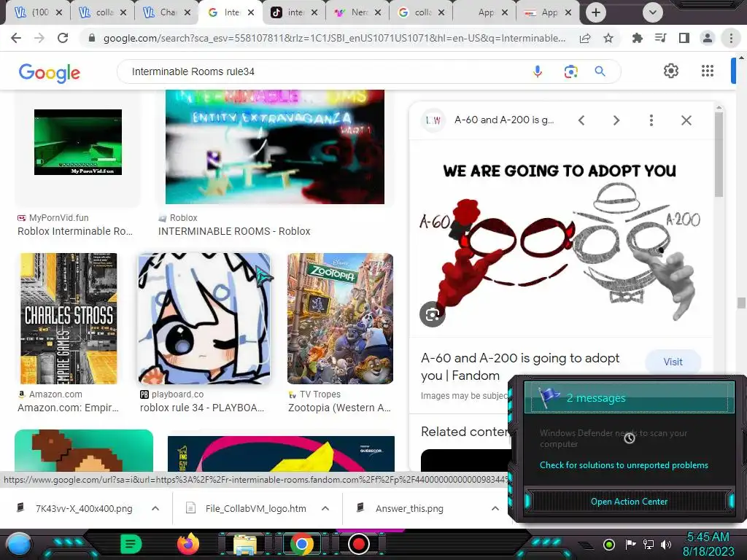Screen dimensions: 747x560
Task: Show previous image in preview panel
Action: pyautogui.click(x=581, y=120)
